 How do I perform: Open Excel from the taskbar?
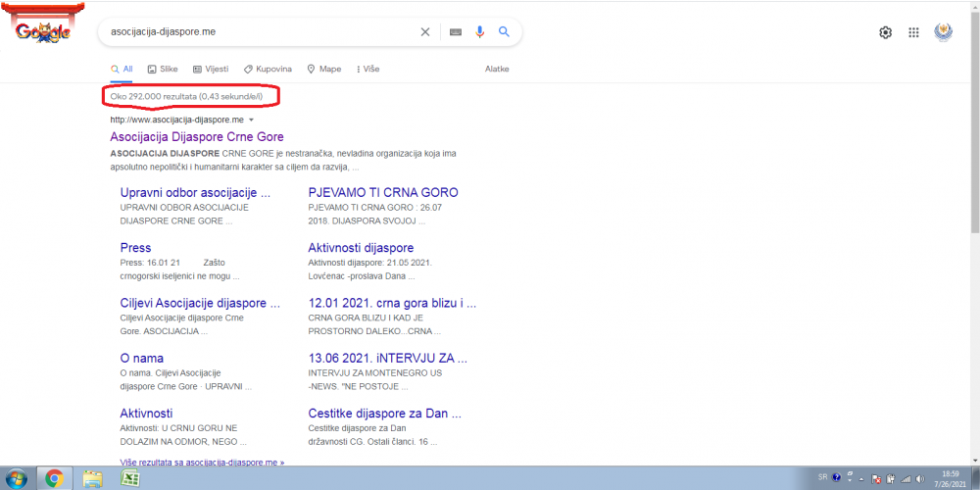128,478
